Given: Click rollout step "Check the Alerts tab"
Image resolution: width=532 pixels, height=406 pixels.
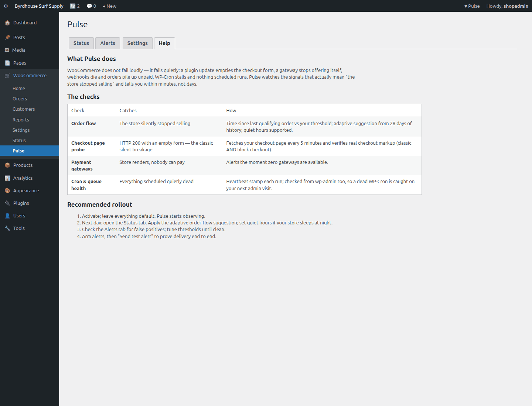Looking at the screenshot, I should pos(154,230).
